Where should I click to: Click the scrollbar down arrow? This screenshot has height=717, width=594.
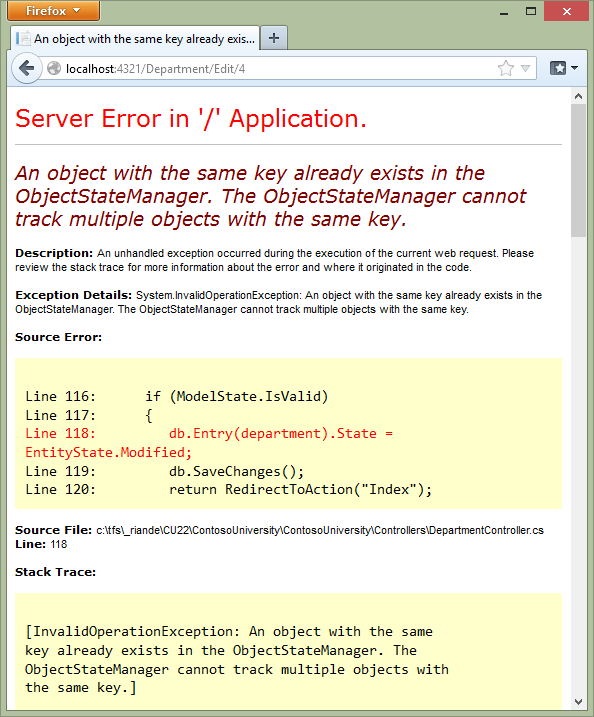[x=578, y=701]
